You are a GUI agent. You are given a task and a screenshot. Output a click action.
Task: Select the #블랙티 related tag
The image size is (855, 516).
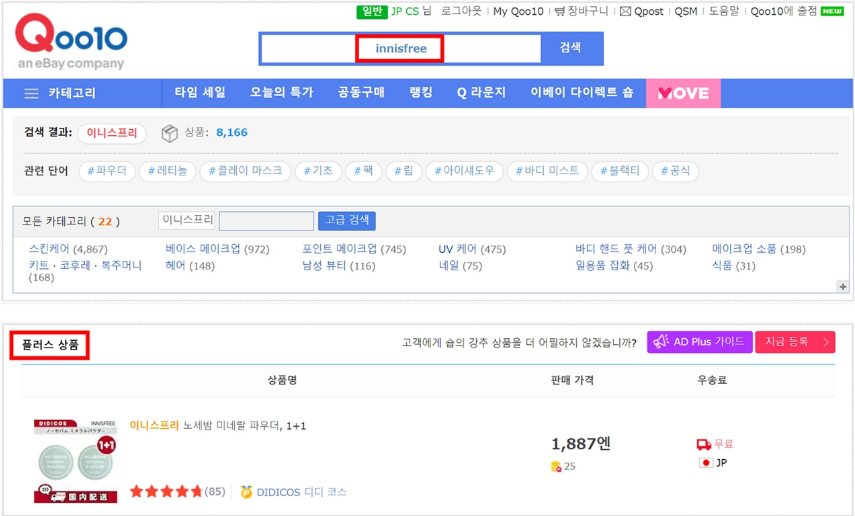click(620, 171)
